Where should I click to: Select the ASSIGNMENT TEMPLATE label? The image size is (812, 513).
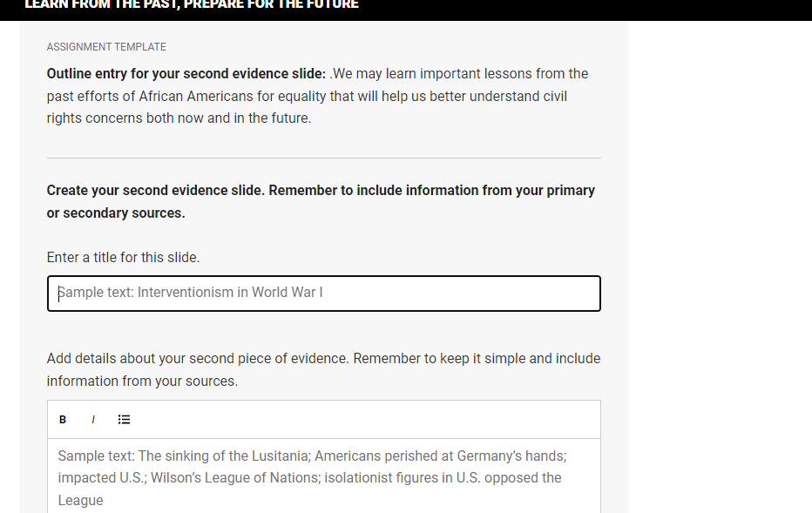[106, 47]
